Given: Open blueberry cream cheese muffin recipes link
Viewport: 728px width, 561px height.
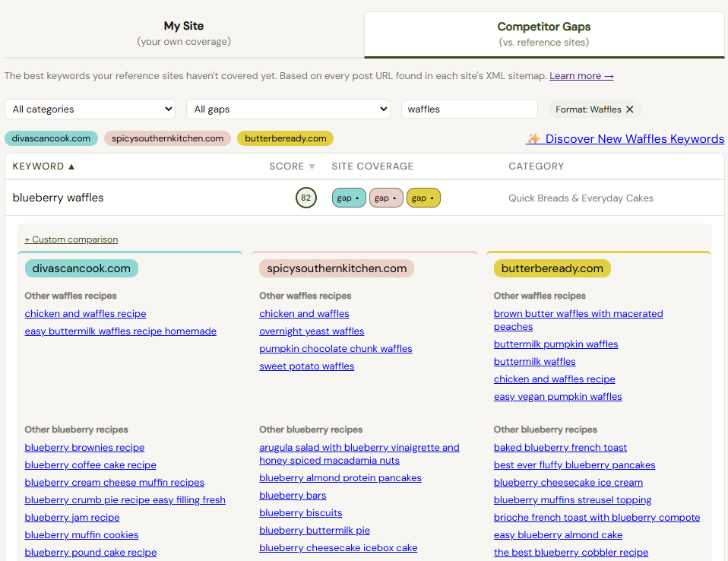Looking at the screenshot, I should pos(114,483).
